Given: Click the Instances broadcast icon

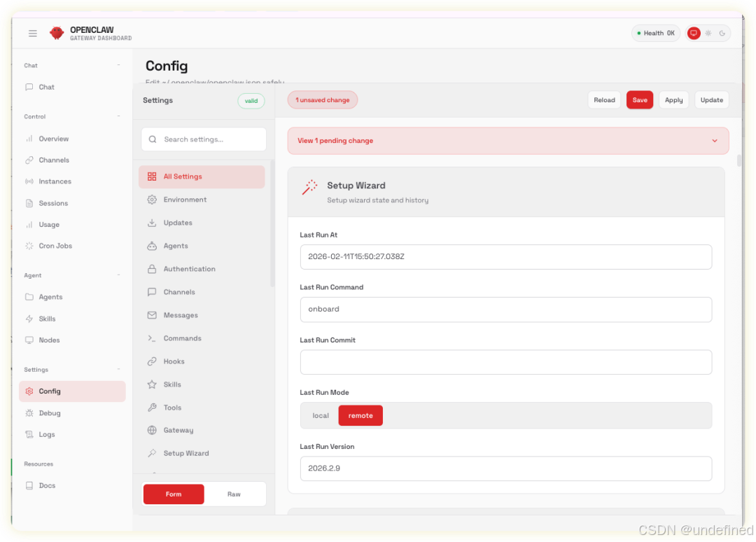Looking at the screenshot, I should tap(29, 181).
